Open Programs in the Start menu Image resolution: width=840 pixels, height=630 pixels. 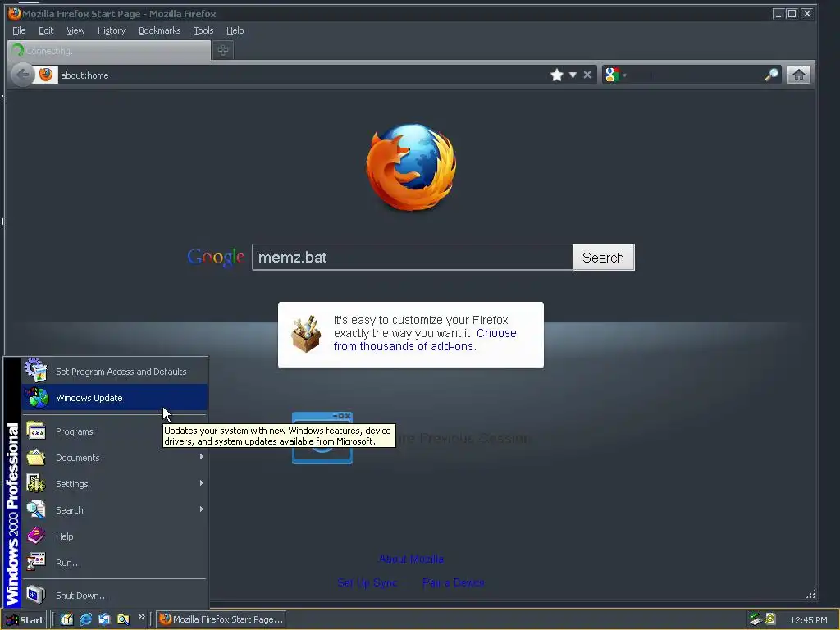coord(115,431)
